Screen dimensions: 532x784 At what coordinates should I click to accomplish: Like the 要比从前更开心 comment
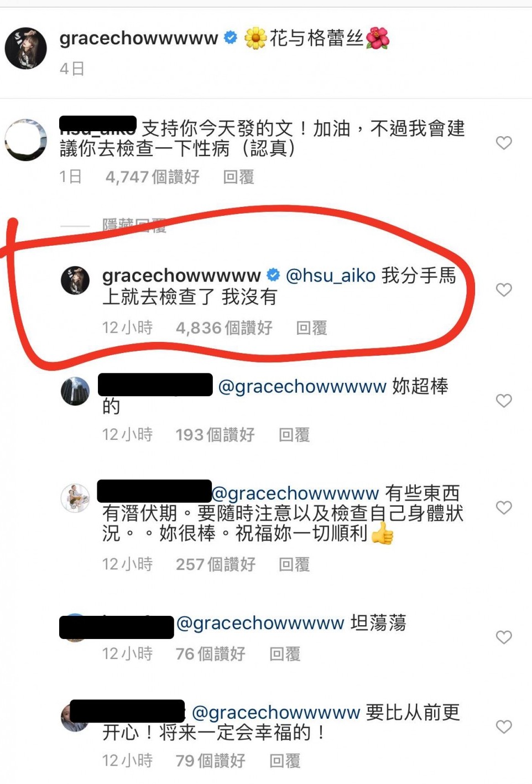coord(504,726)
